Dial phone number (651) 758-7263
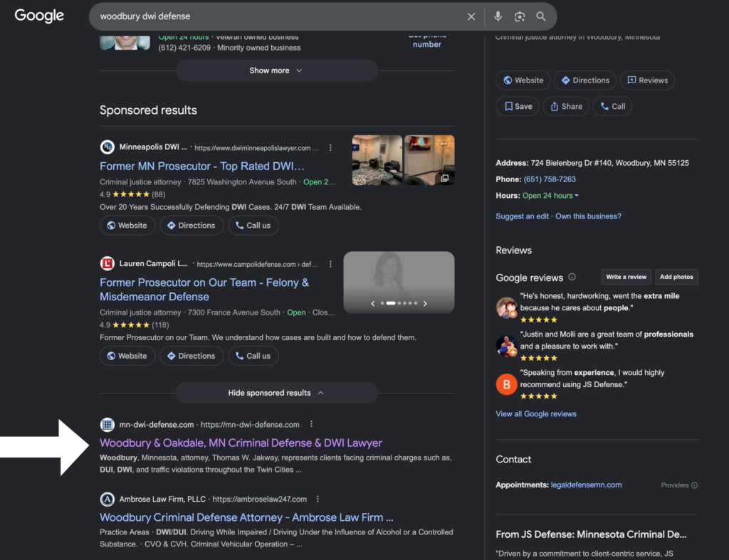The height and width of the screenshot is (560, 729). coord(550,179)
